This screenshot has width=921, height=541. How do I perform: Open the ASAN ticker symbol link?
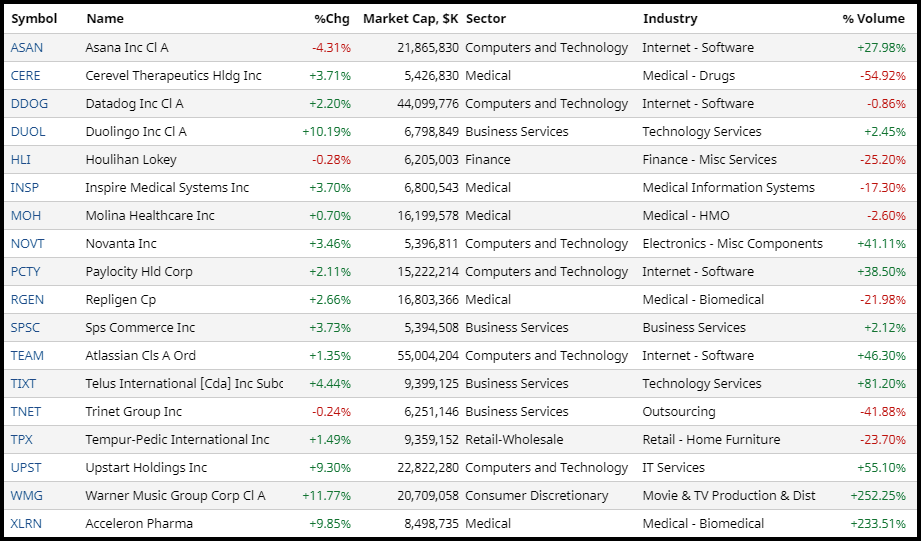pos(27,48)
